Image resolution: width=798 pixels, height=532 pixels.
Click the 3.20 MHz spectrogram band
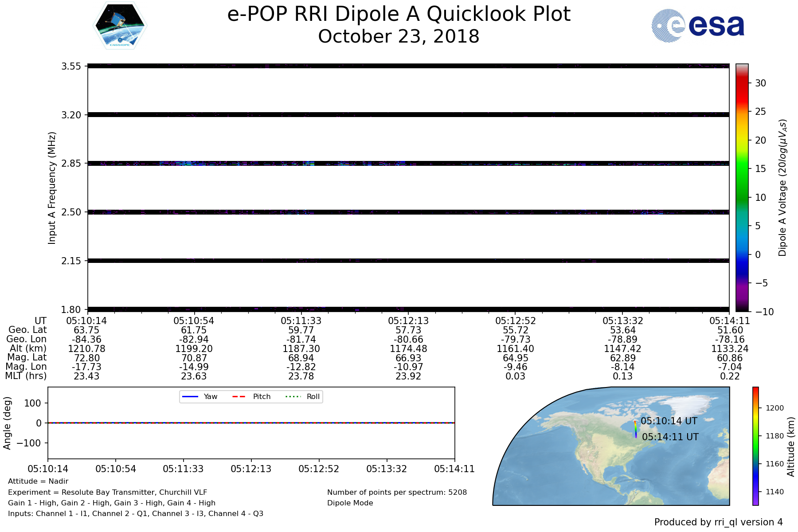[408, 115]
